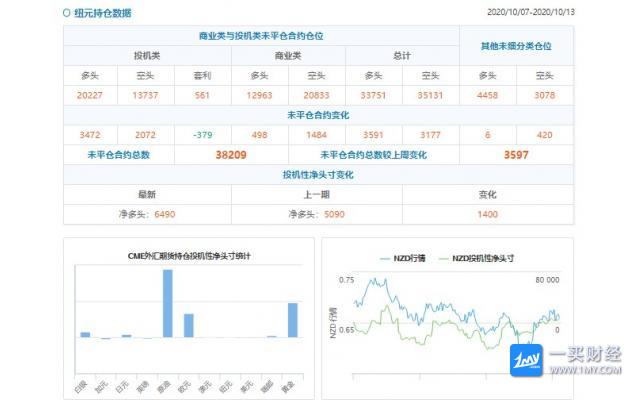The width and height of the screenshot is (640, 400).
Task: Select the change value 1484
Action: pos(316,135)
